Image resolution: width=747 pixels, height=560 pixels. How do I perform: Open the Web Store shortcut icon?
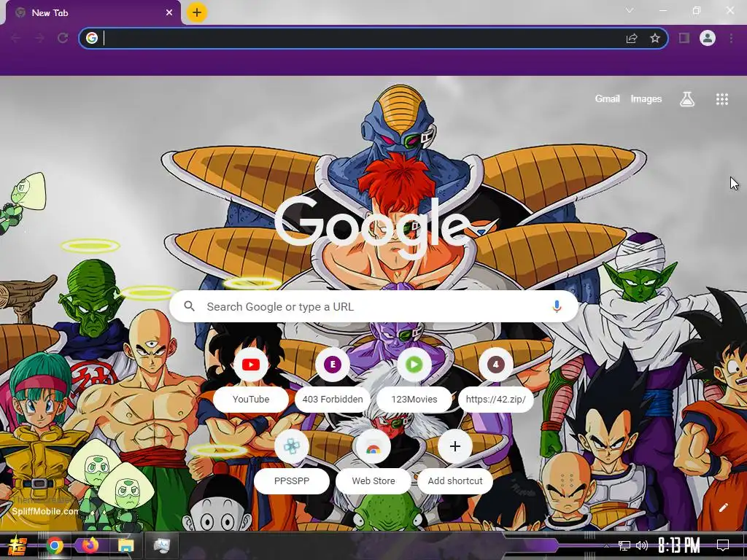373,446
